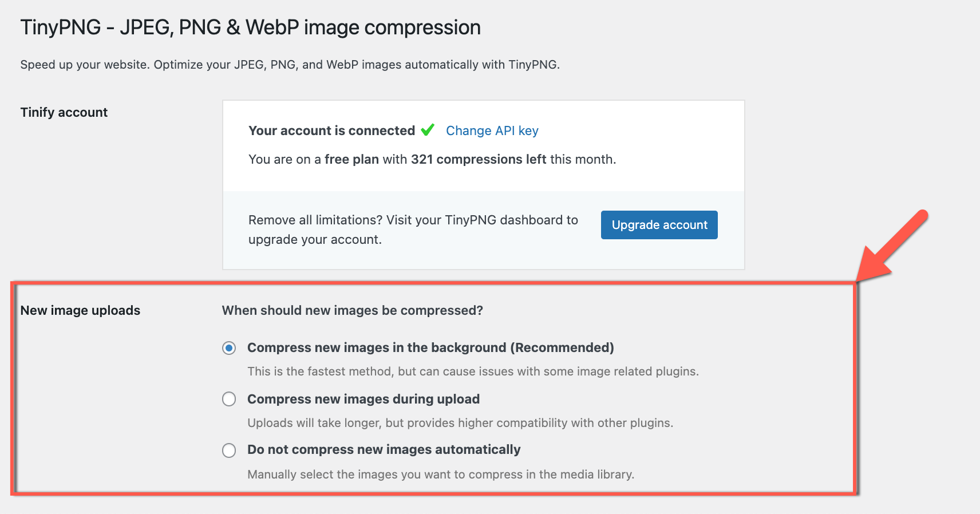Select Compress new images in the background radio
The height and width of the screenshot is (514, 980).
[229, 348]
